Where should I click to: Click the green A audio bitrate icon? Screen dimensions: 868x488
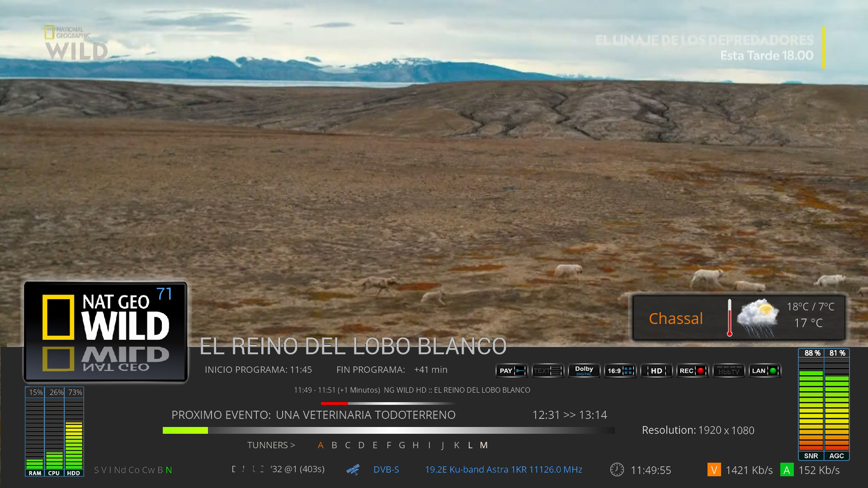(x=787, y=470)
